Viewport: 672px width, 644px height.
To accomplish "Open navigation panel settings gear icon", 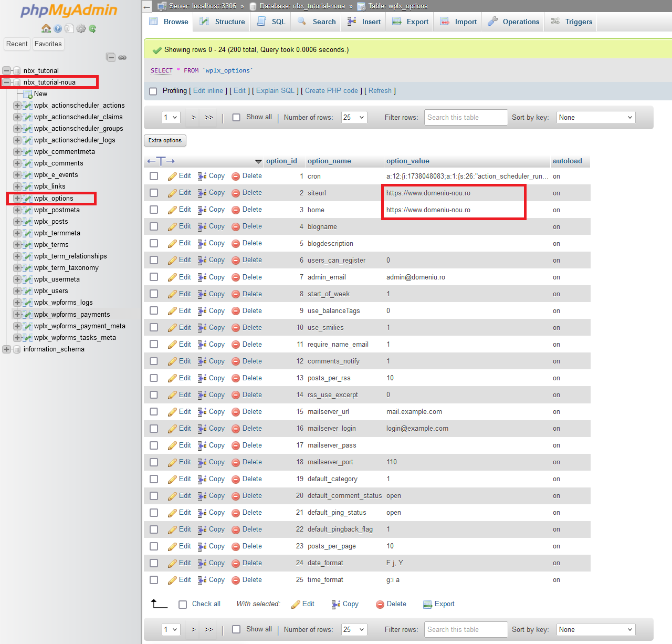I will point(81,28).
